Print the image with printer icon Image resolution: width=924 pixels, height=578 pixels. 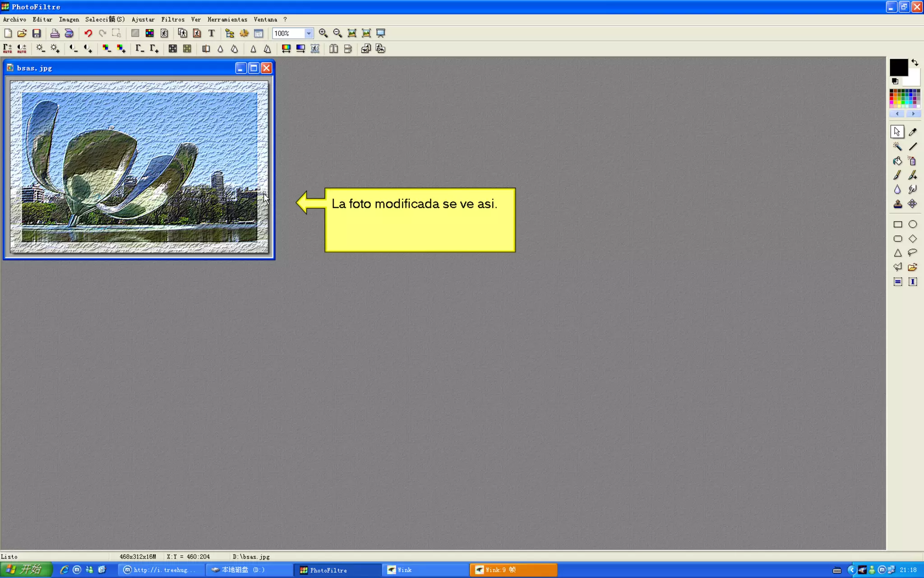(55, 33)
